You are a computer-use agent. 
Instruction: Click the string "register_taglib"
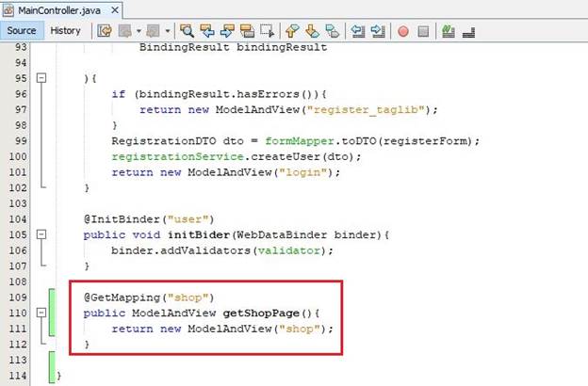[366, 110]
